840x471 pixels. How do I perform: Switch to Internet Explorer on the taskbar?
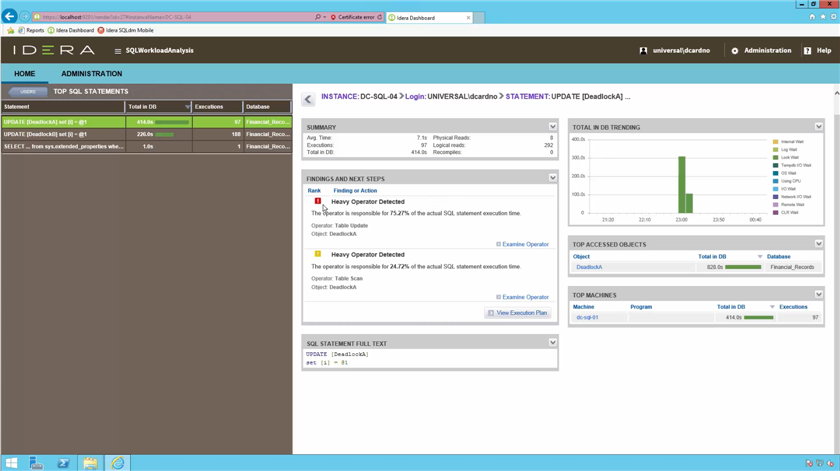click(117, 463)
